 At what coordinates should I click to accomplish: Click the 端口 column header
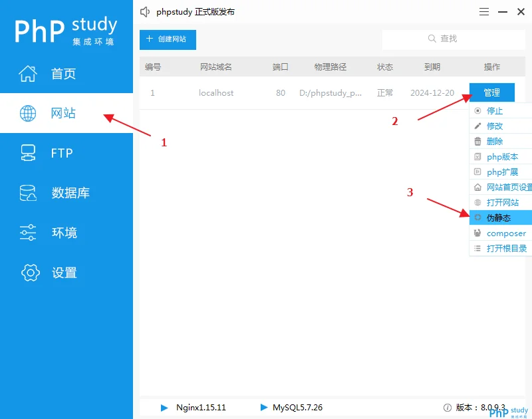(280, 67)
